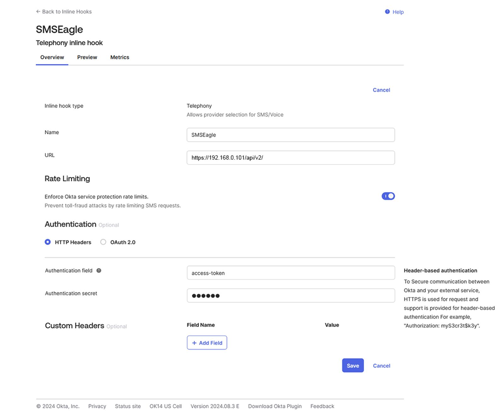Viewport: 504px width, 420px height.
Task: Click Version 2024.08.3 E footer link
Action: pyautogui.click(x=215, y=406)
